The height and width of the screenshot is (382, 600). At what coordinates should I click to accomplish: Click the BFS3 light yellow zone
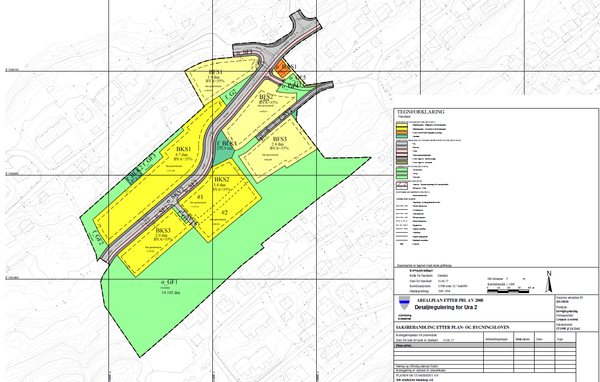(x=278, y=147)
